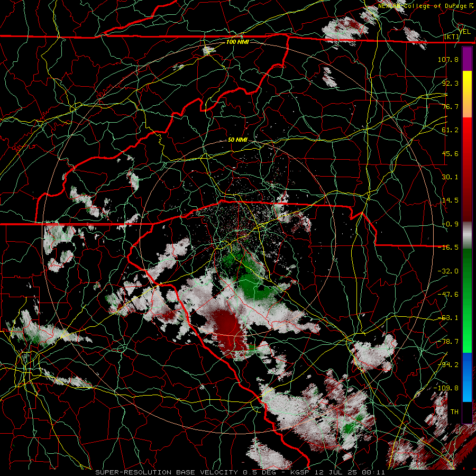Viewport: 476px width, 476px height.
Task: Click the "76.7" scale value
Action: coord(450,106)
